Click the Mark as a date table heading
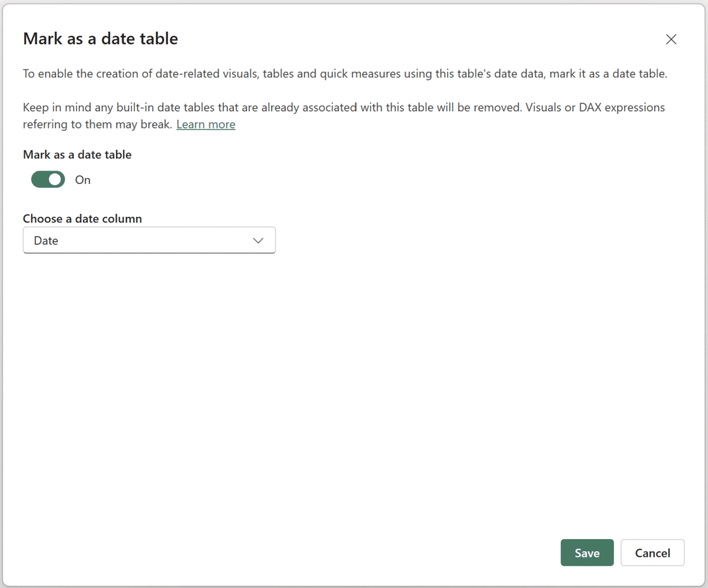 pos(100,39)
